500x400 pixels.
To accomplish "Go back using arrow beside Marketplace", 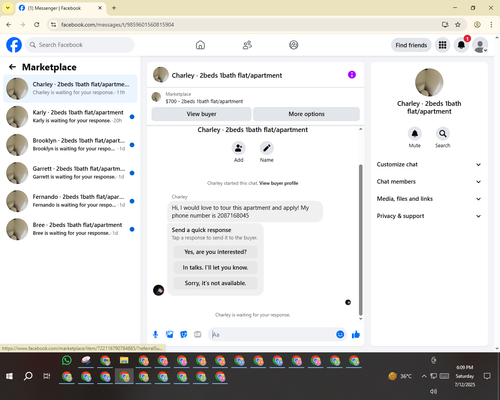I will click(x=12, y=67).
